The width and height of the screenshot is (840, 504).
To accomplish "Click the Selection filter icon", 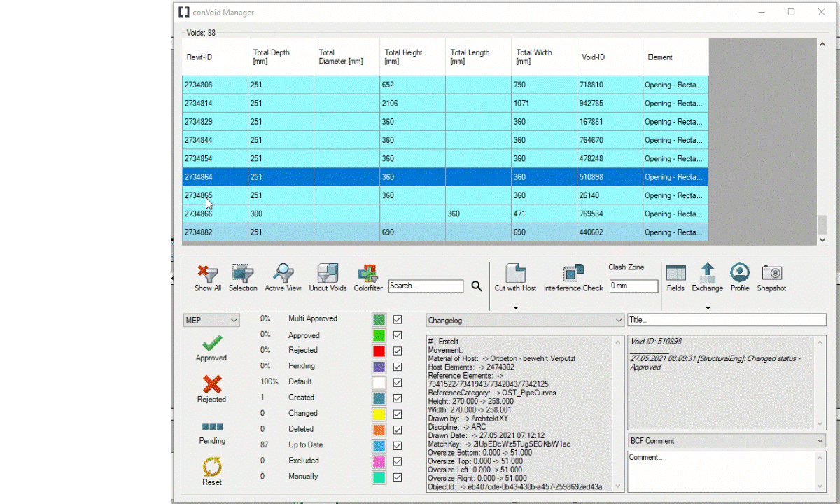I will coord(243,273).
